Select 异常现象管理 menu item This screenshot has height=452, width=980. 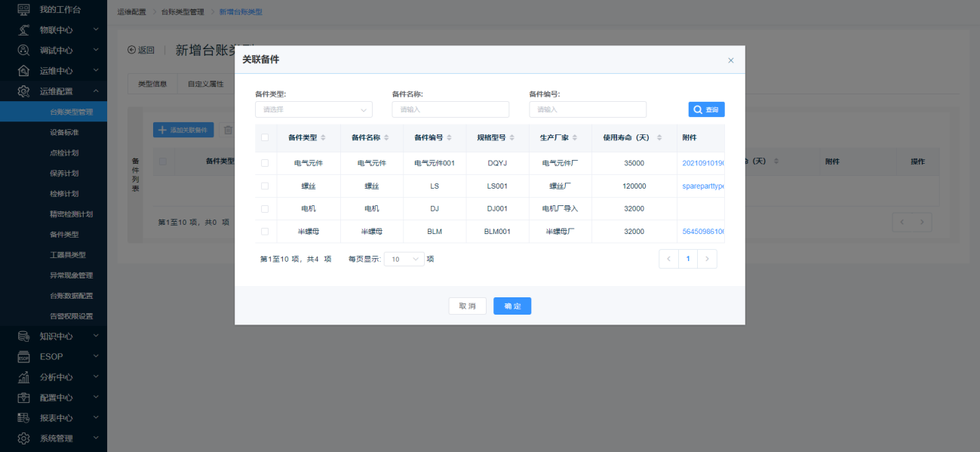coord(54,275)
